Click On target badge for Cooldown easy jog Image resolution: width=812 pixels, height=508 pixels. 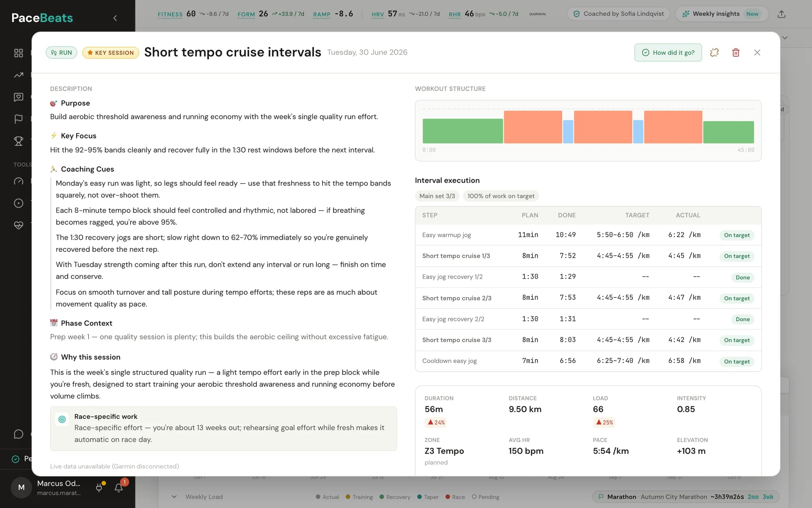coord(737,361)
